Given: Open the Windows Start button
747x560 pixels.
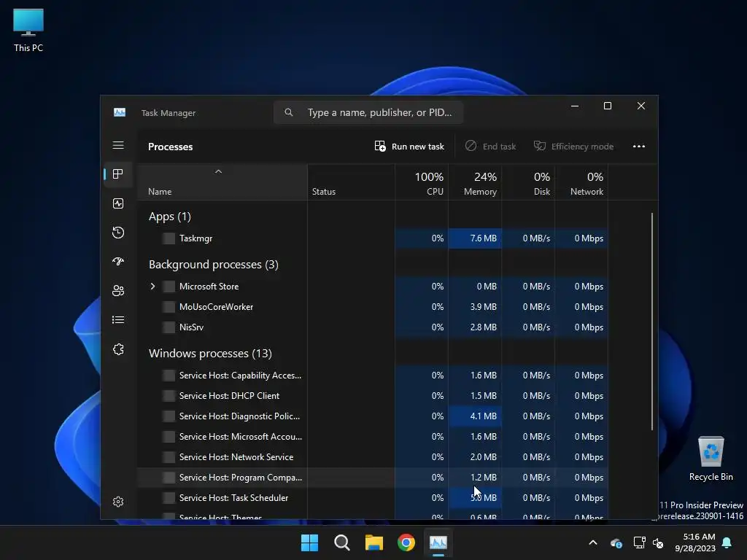Looking at the screenshot, I should [x=309, y=542].
